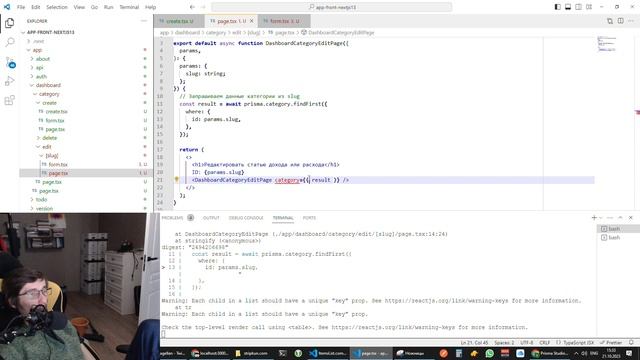Open the Edit menu
The height and width of the screenshot is (360, 640).
(36, 7)
